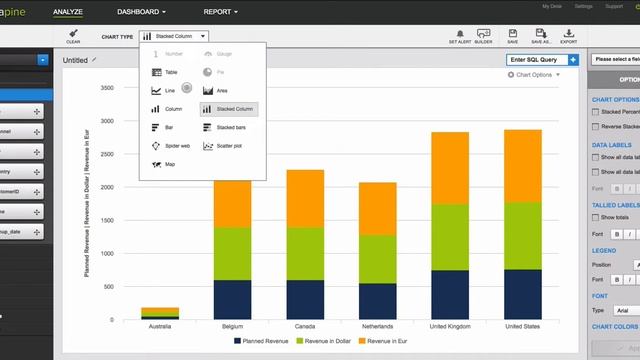Open the blue dropdown in the left sidebar
Image resolution: width=640 pixels, height=360 pixels.
click(42, 60)
